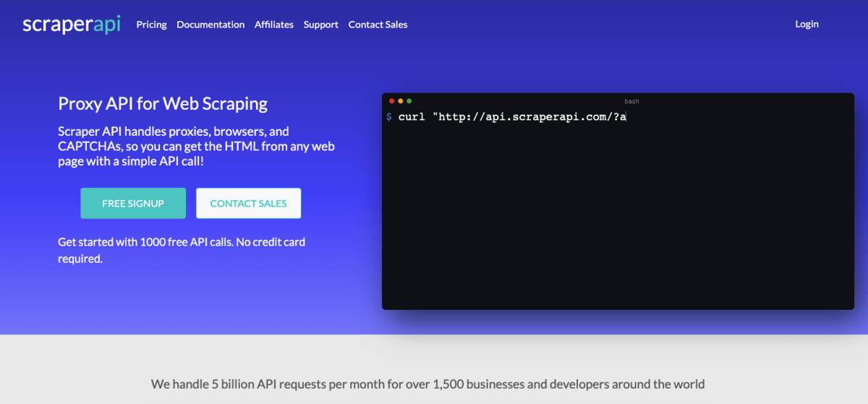Image resolution: width=868 pixels, height=404 pixels.
Task: Click the text about 1000 free API calls
Action: coord(182,249)
